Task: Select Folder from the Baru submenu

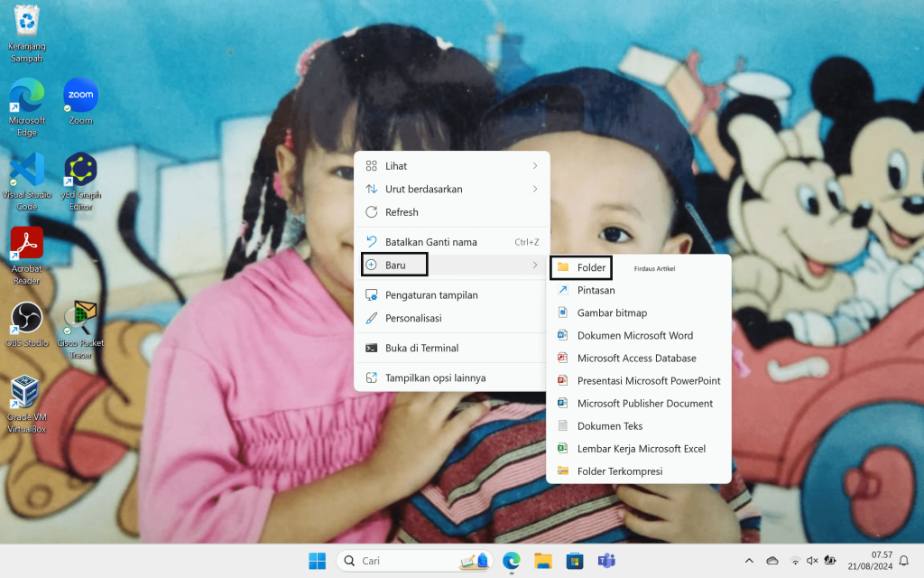Action: pos(591,267)
